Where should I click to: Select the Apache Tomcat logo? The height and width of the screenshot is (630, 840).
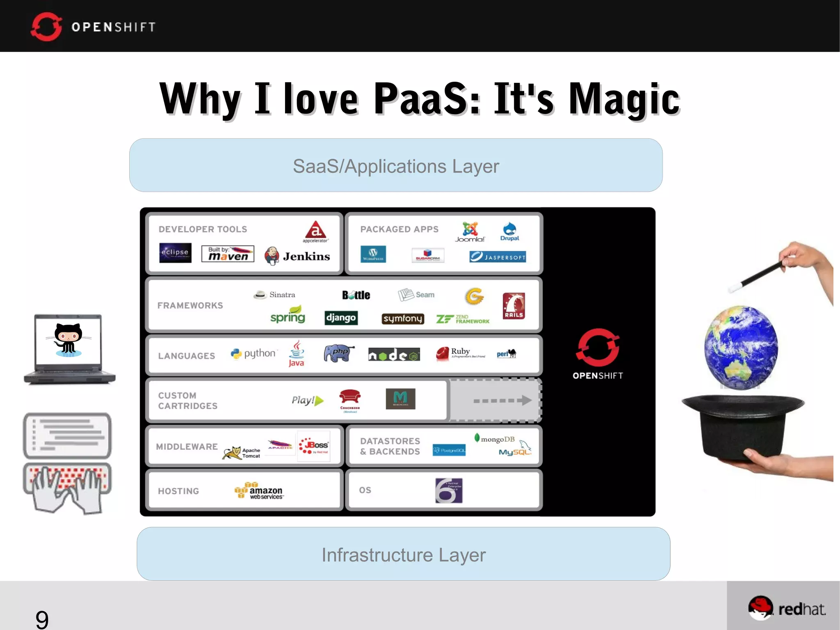[241, 453]
